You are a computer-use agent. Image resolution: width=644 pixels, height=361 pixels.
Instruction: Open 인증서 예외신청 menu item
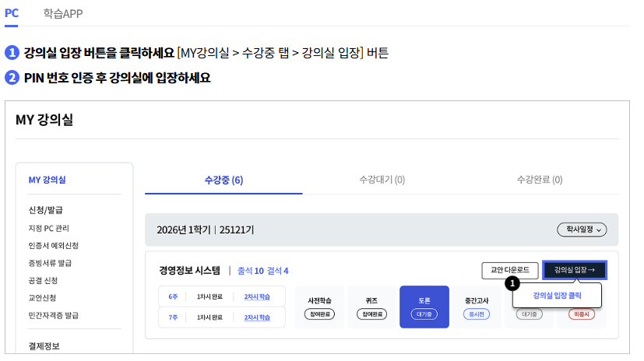(x=53, y=246)
